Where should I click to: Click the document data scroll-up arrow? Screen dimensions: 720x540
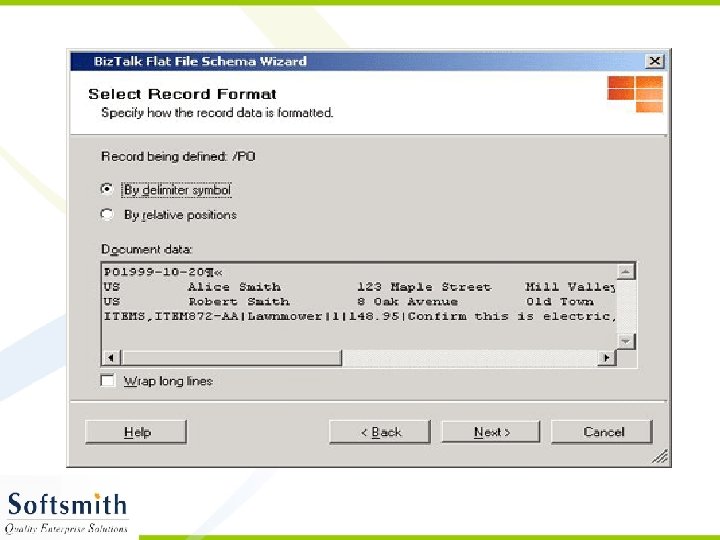[626, 271]
